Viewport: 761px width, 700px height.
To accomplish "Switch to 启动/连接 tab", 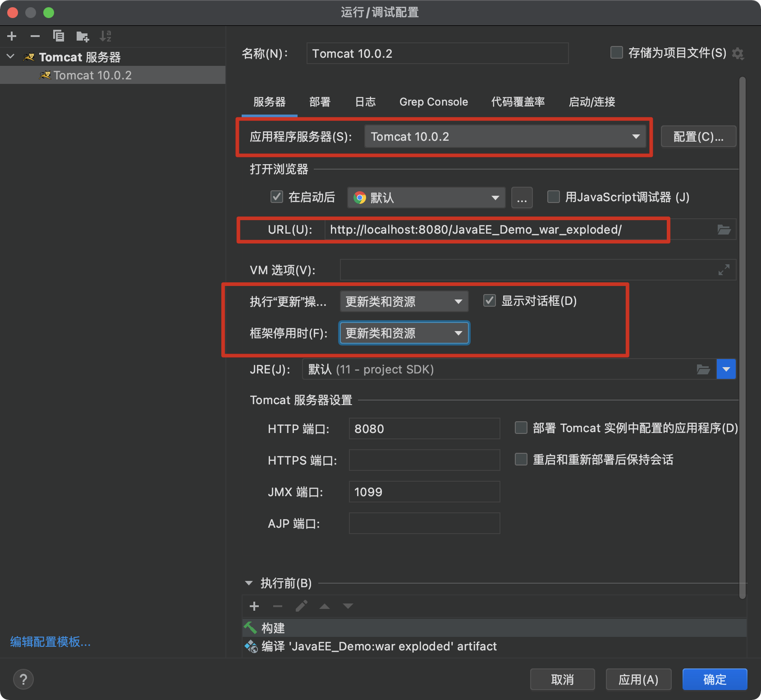I will (x=592, y=102).
